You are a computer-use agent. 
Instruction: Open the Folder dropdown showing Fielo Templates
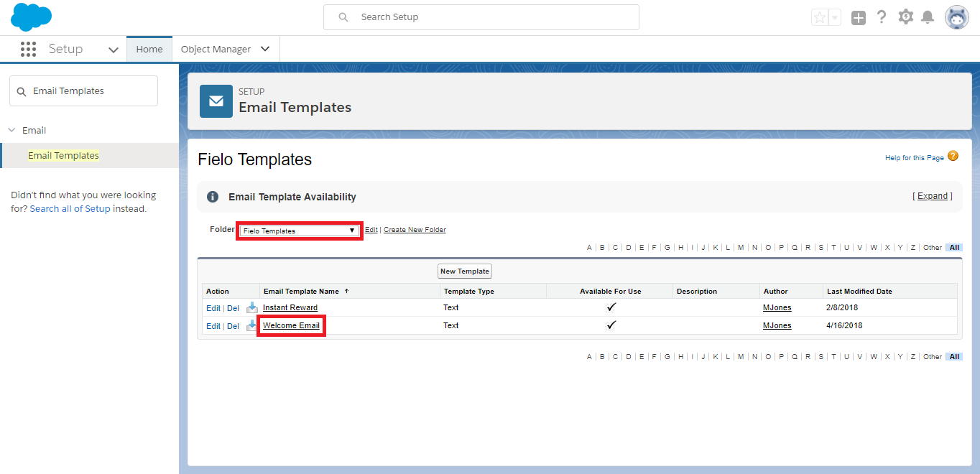[300, 231]
